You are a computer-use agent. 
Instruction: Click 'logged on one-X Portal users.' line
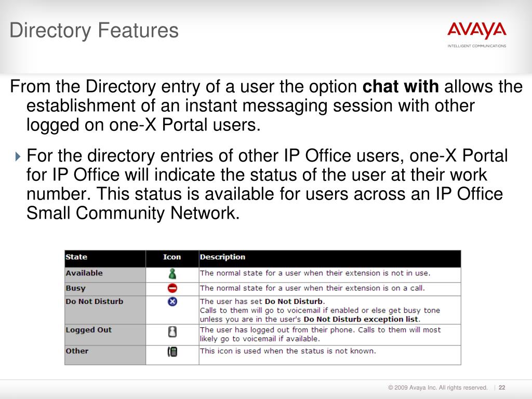[143, 125]
